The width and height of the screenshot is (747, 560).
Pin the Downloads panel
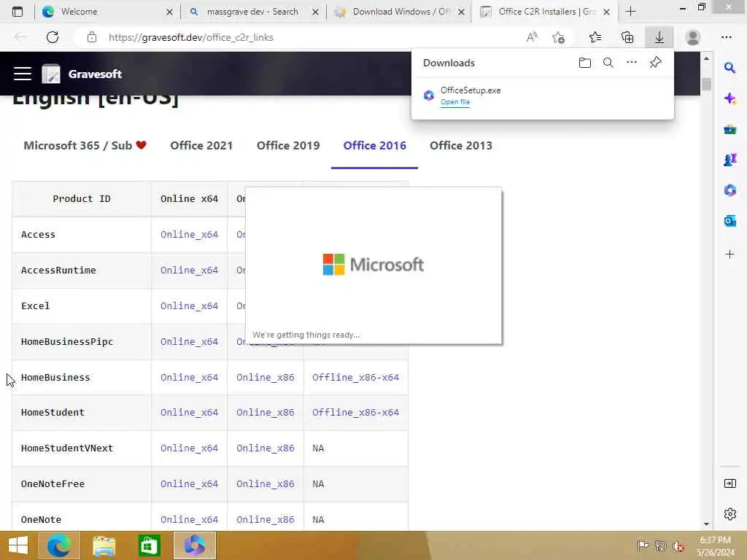[x=656, y=63]
